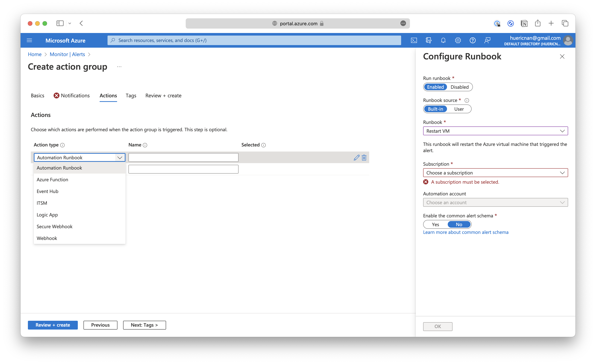This screenshot has width=596, height=364.
Task: Click the Action type info icon
Action: click(62, 145)
